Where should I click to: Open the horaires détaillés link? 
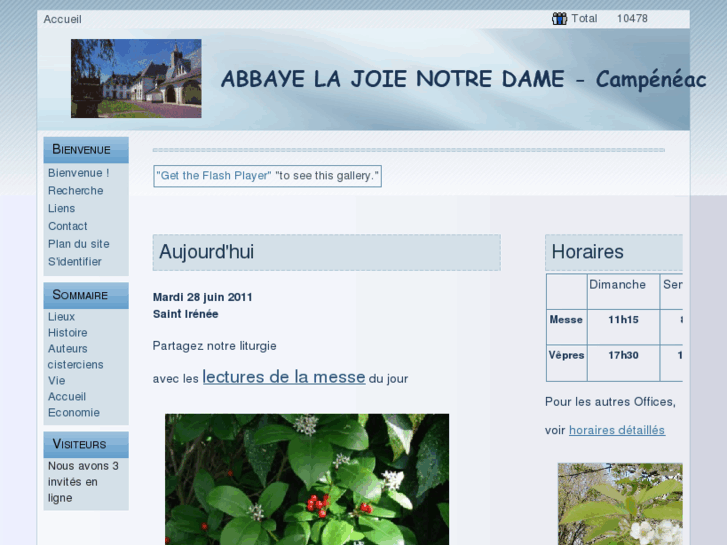tap(617, 430)
